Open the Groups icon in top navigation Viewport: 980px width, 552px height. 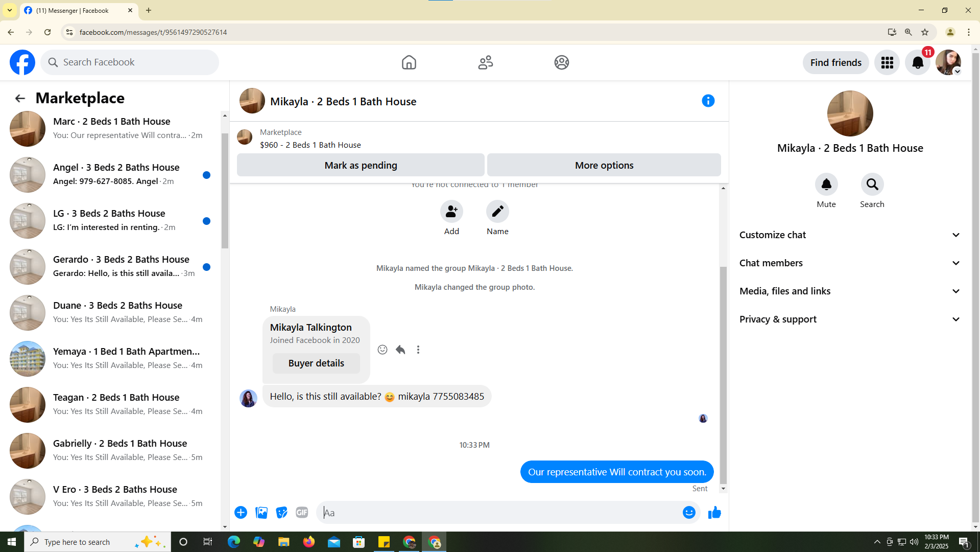coord(561,62)
